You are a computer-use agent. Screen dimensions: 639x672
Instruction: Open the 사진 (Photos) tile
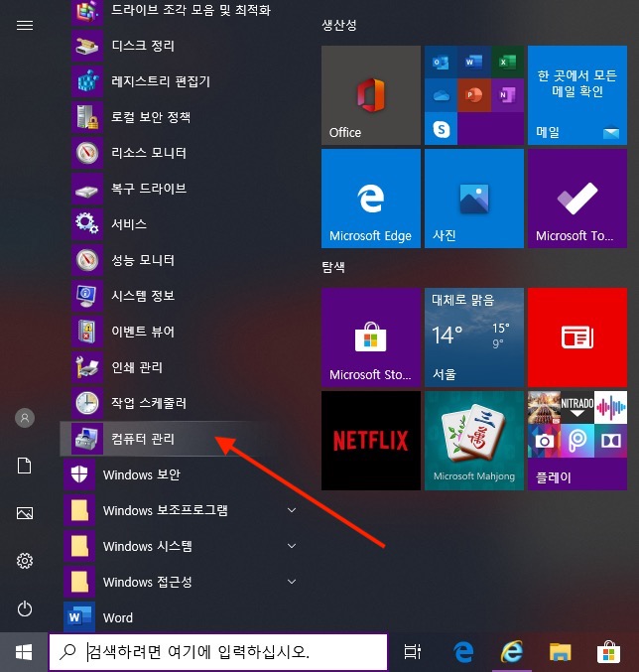pos(474,199)
